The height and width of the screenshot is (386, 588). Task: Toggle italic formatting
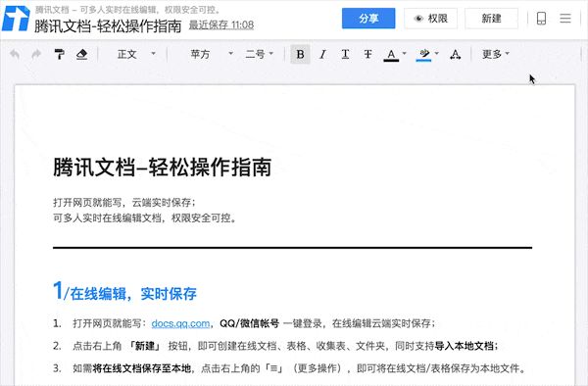322,54
